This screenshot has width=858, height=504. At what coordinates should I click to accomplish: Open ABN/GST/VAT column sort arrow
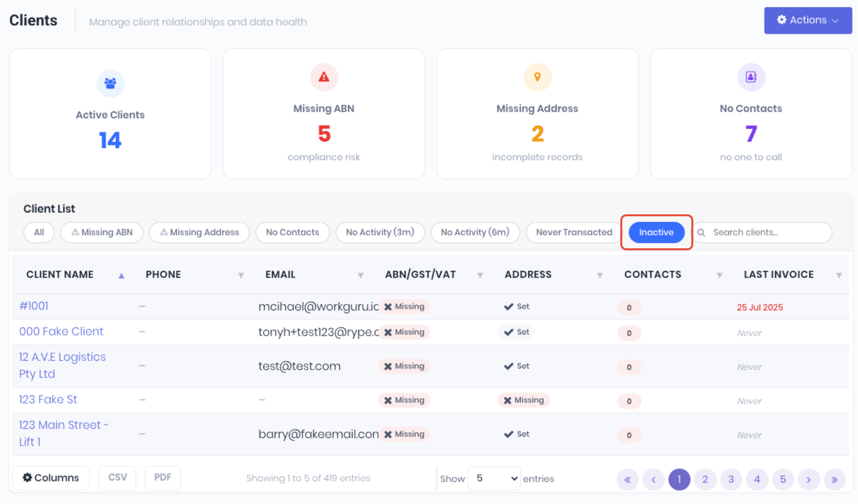[480, 275]
